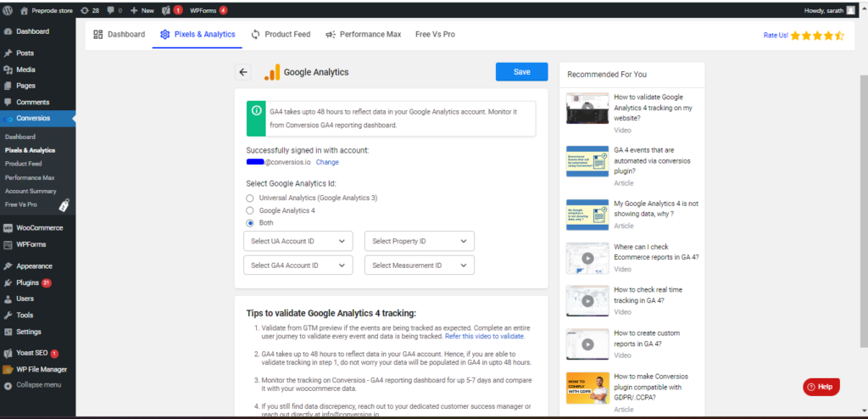868x419 pixels.
Task: Switch to the Pixels & Analytics tab
Action: click(198, 35)
